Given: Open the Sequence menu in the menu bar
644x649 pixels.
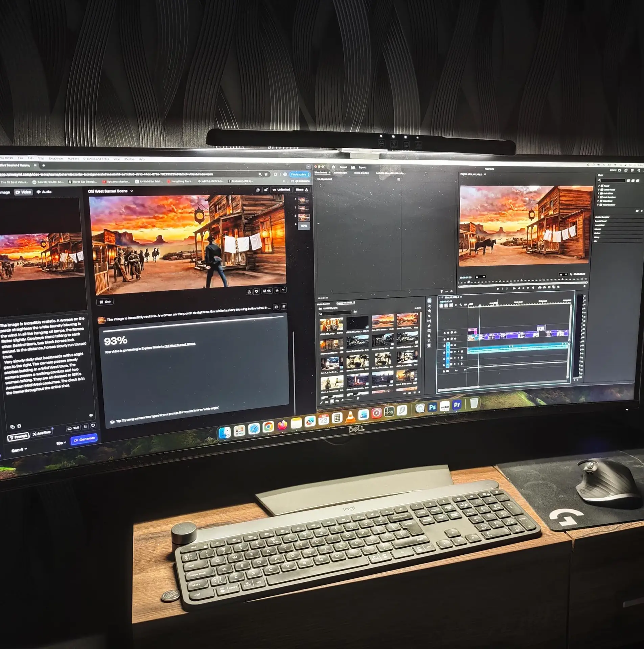Looking at the screenshot, I should point(56,158).
